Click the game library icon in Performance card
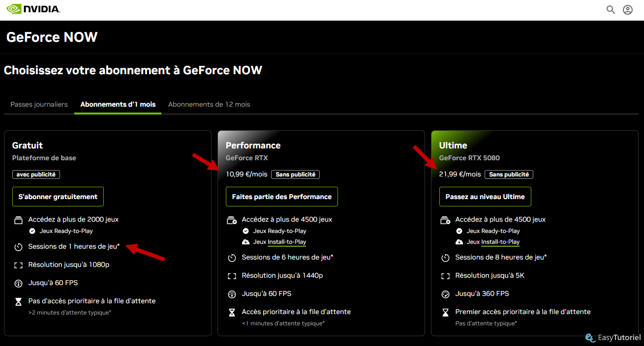 (232, 220)
